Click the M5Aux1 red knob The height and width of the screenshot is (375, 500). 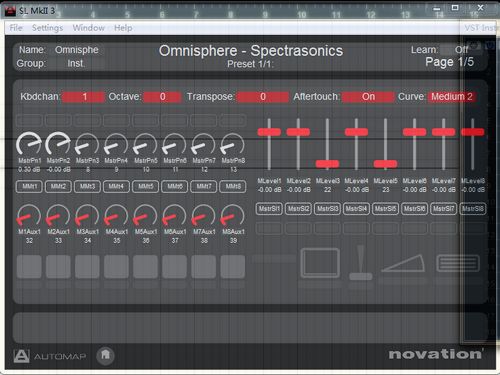pyautogui.click(x=145, y=216)
